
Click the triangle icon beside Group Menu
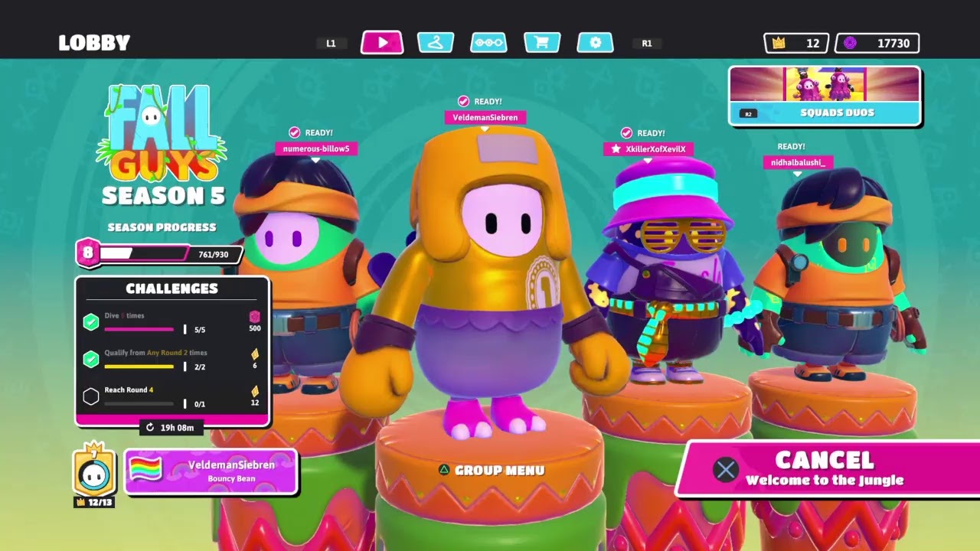click(443, 471)
